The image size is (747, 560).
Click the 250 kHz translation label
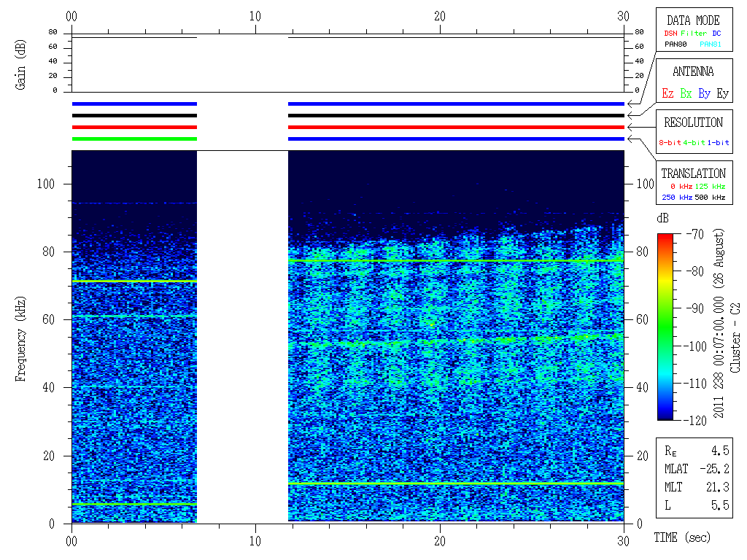click(676, 198)
